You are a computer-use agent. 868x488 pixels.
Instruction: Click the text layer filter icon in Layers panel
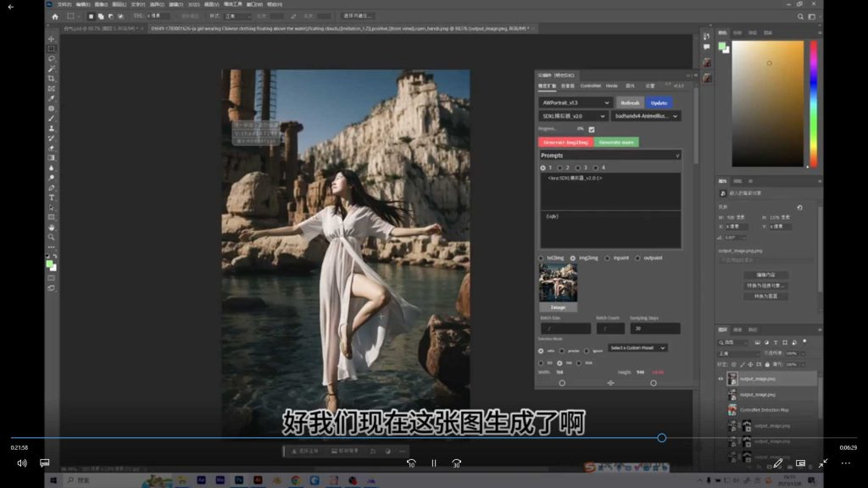pyautogui.click(x=776, y=343)
